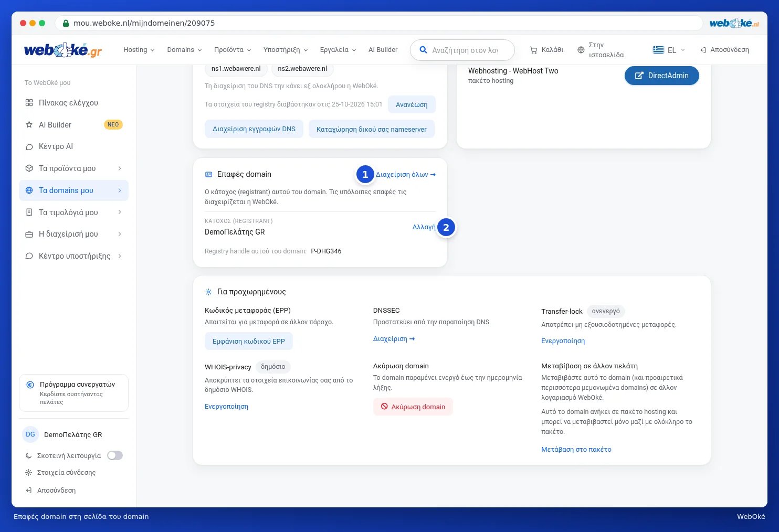Viewport: 779px width, 532px height.
Task: Open the shopping cart icon
Action: coord(533,50)
